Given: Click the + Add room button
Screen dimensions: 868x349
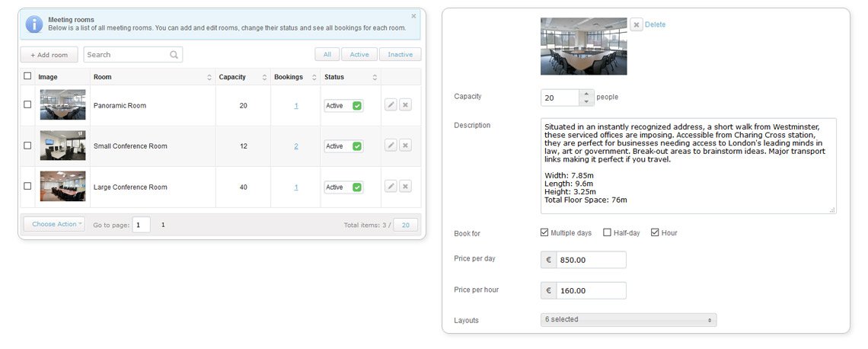Looking at the screenshot, I should (x=49, y=55).
